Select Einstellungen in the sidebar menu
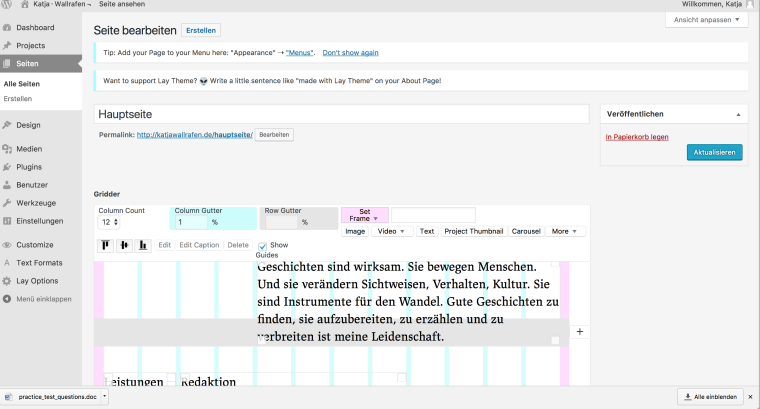This screenshot has width=760, height=409. tap(40, 221)
